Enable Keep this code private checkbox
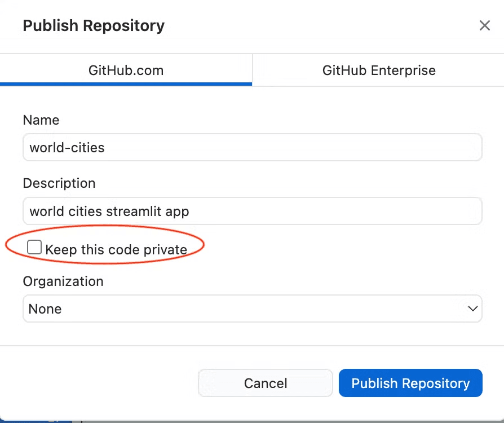Viewport: 504px width, 423px height. click(34, 247)
